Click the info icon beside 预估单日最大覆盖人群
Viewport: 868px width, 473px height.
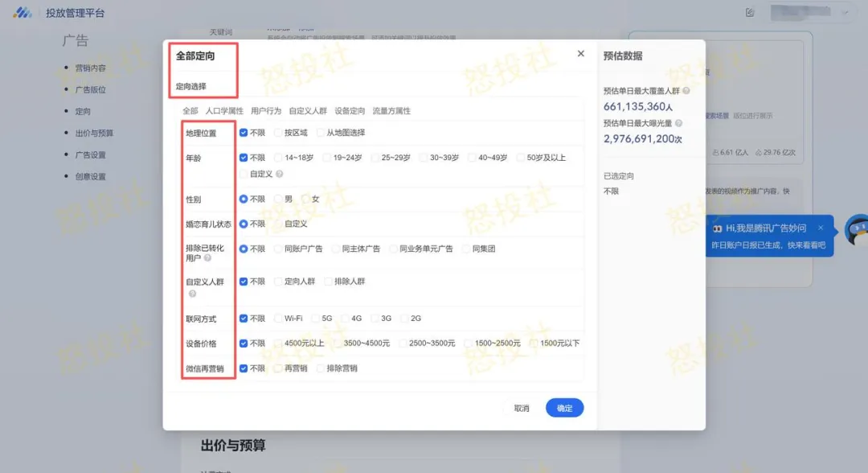coord(687,90)
